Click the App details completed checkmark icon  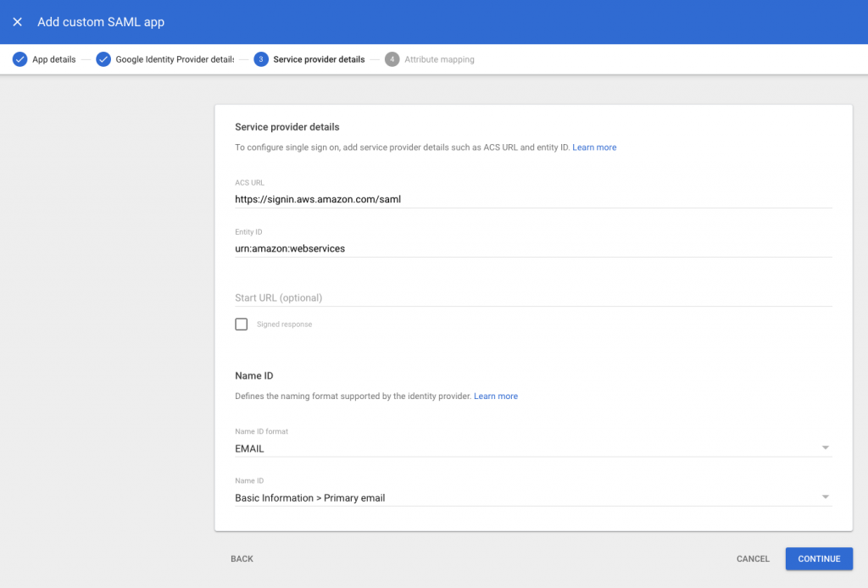tap(19, 59)
